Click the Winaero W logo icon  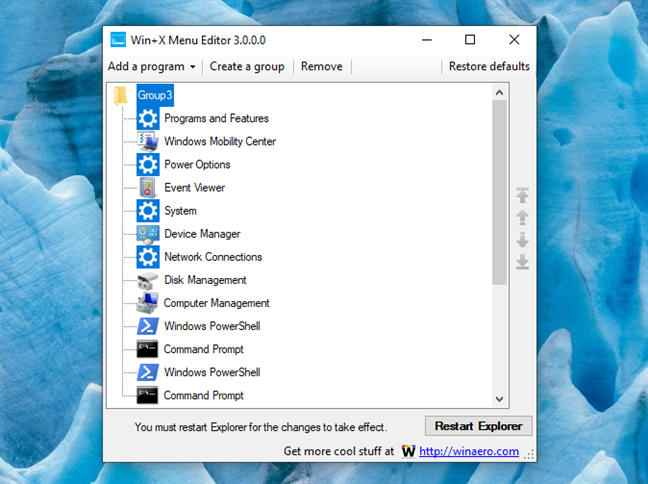click(x=408, y=451)
